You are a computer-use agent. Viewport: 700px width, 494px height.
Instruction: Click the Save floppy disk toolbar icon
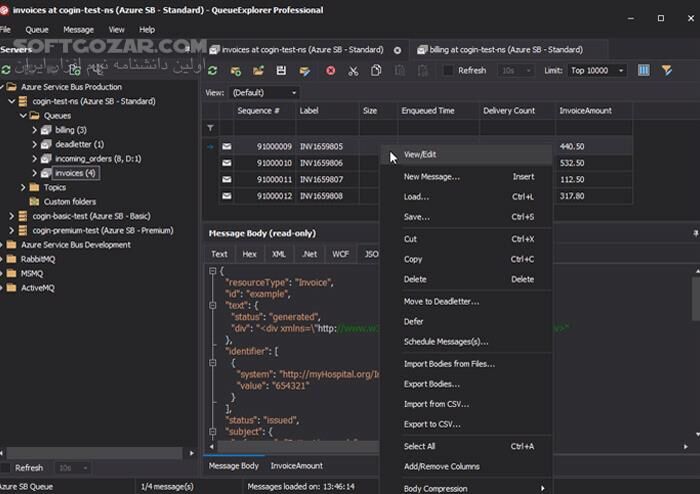click(281, 71)
